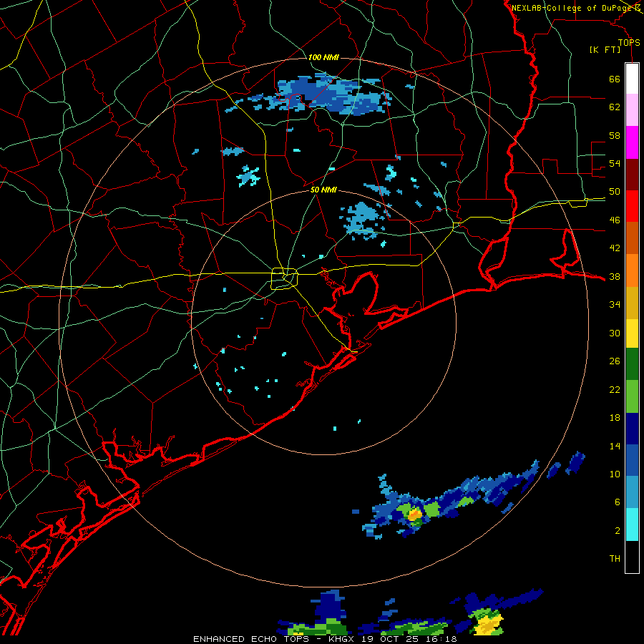
Task: Click the "14" legend value
Action: click(x=615, y=446)
